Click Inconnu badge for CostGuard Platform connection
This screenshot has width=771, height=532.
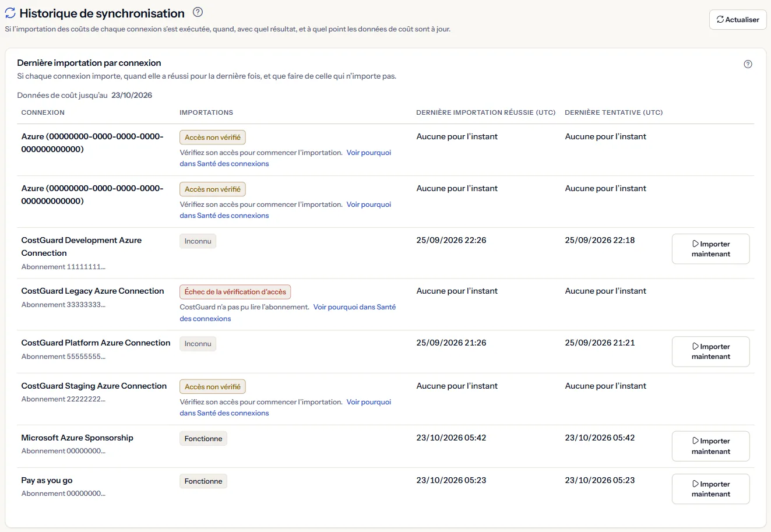[198, 344]
